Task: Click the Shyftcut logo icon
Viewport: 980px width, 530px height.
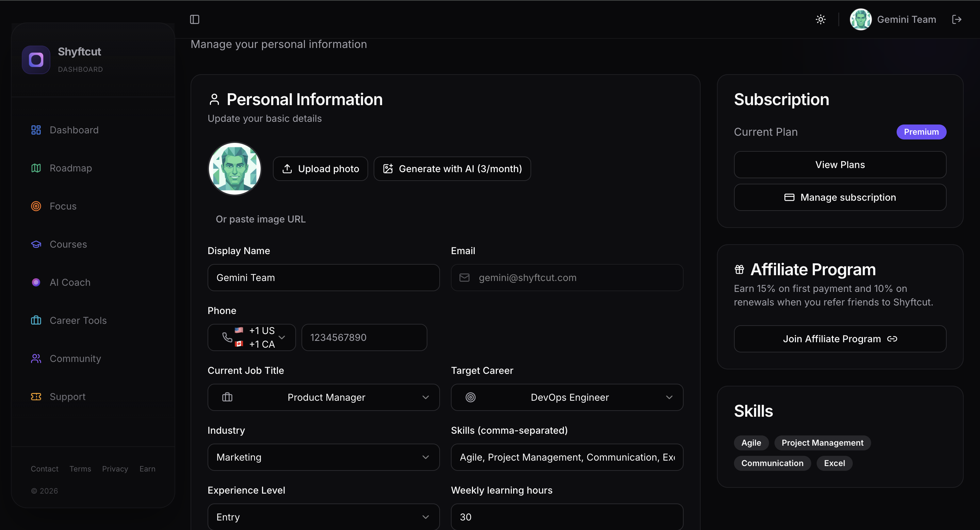Action: click(x=36, y=60)
